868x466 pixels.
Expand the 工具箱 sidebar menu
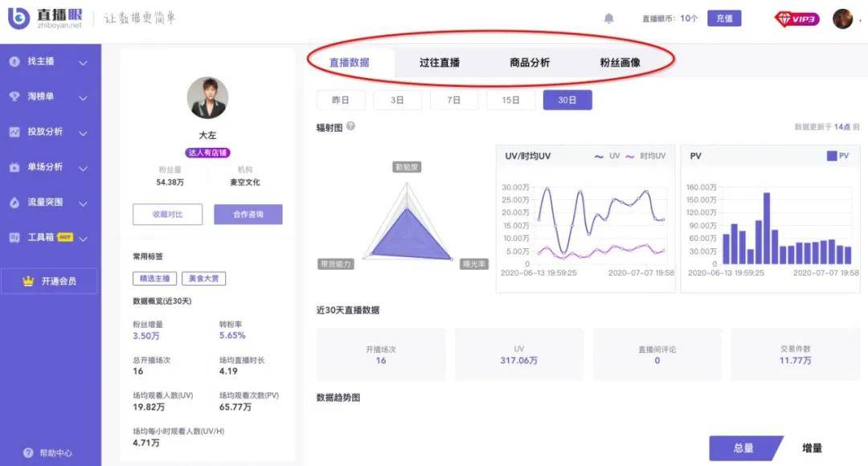click(x=83, y=238)
